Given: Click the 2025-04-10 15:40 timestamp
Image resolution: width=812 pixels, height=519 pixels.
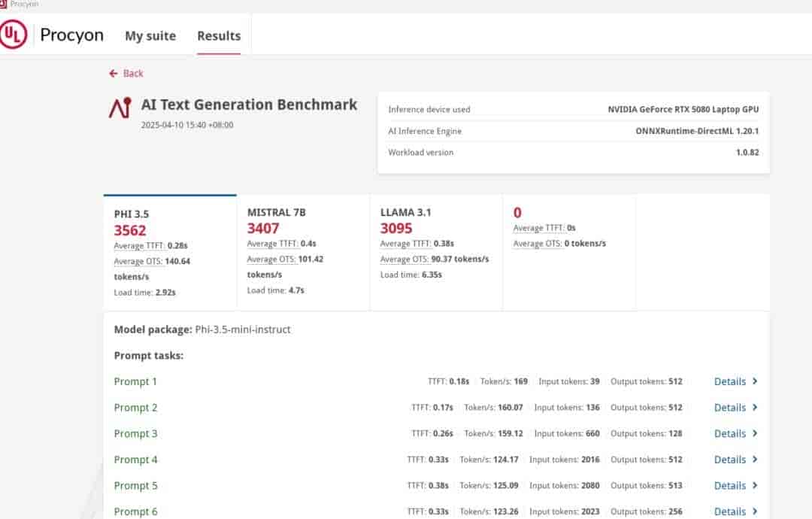Looking at the screenshot, I should (x=187, y=125).
